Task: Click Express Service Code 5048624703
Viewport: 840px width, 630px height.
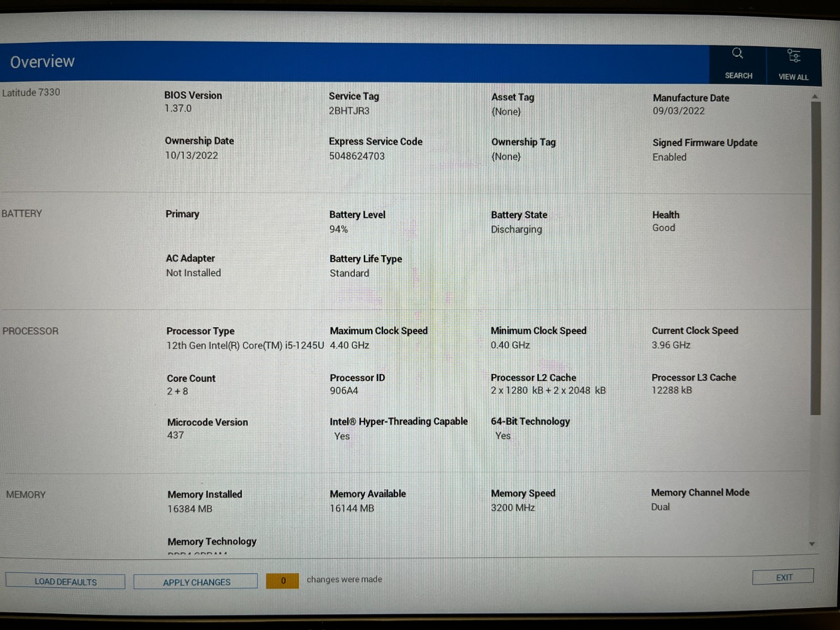Action: (x=357, y=156)
